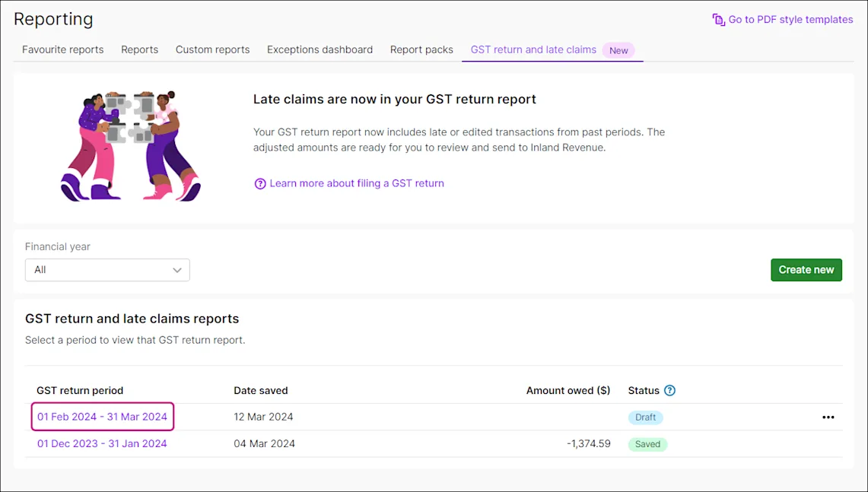This screenshot has height=492, width=868.
Task: Switch to the Reports tab
Action: (139, 49)
